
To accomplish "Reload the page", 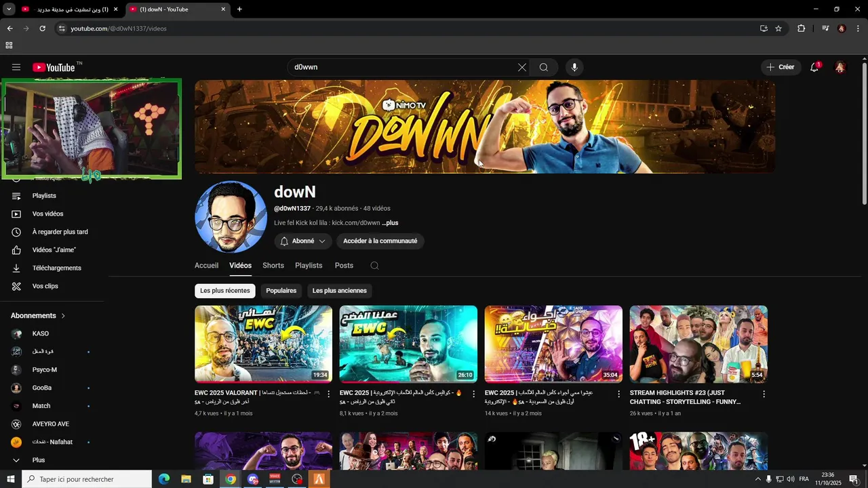I will tap(42, 28).
